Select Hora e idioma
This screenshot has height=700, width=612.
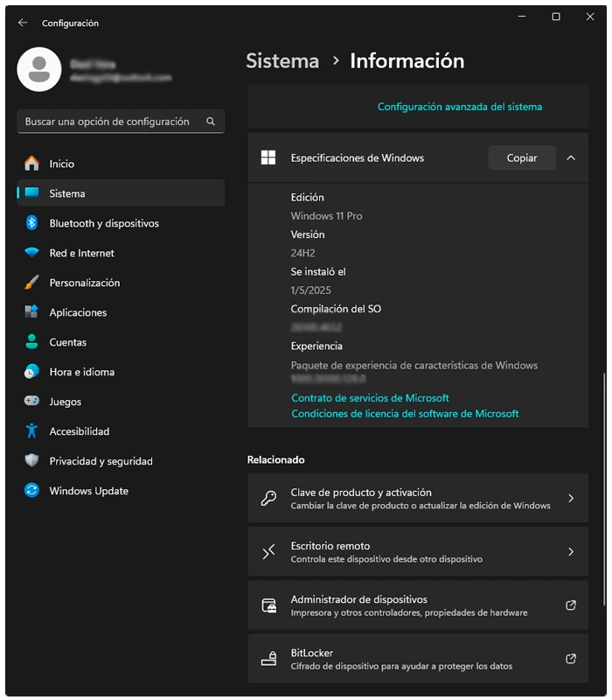pos(121,371)
